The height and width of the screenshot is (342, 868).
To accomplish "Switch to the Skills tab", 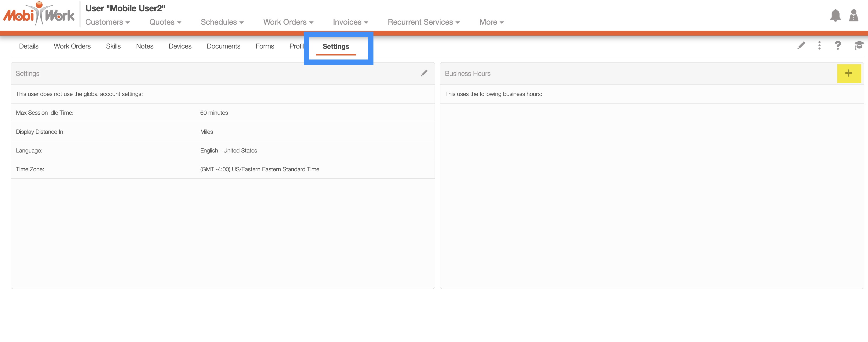I will [x=113, y=46].
